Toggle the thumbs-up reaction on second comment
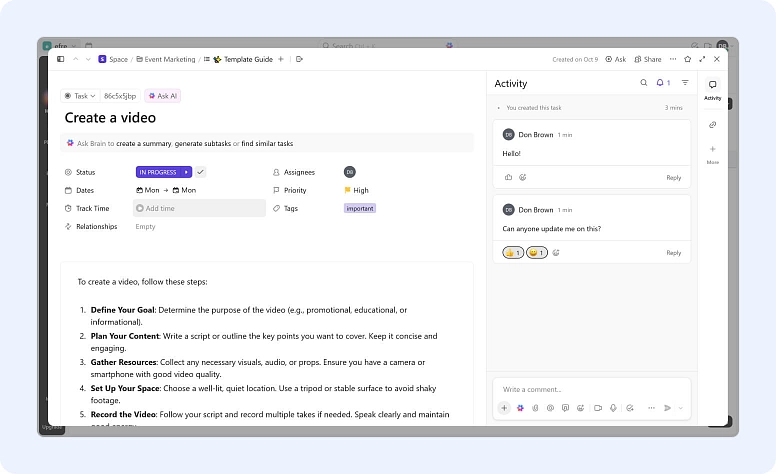The width and height of the screenshot is (776, 474). point(513,253)
